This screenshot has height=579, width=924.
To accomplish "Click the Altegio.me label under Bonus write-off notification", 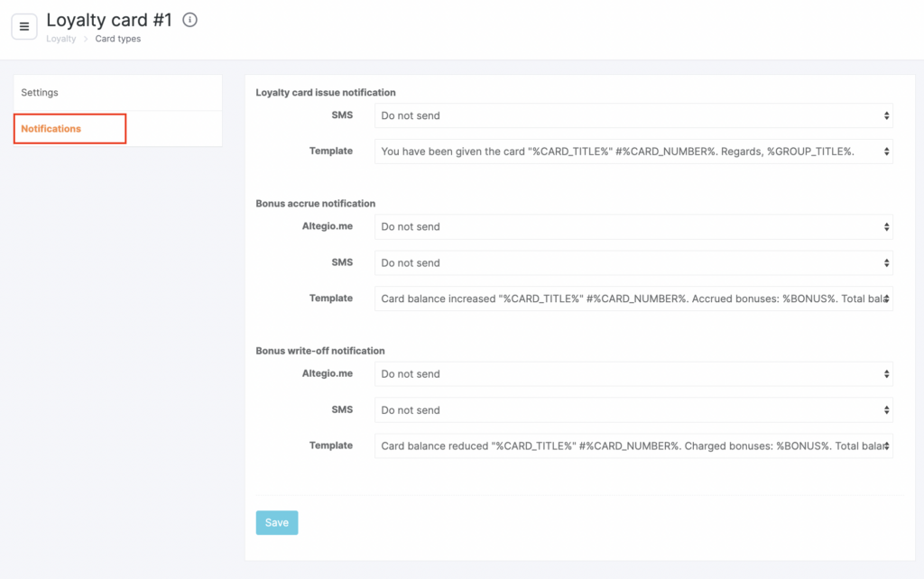I will point(328,373).
